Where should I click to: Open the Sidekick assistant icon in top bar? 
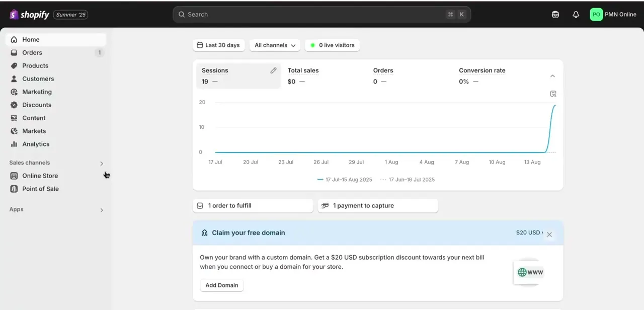pos(555,15)
